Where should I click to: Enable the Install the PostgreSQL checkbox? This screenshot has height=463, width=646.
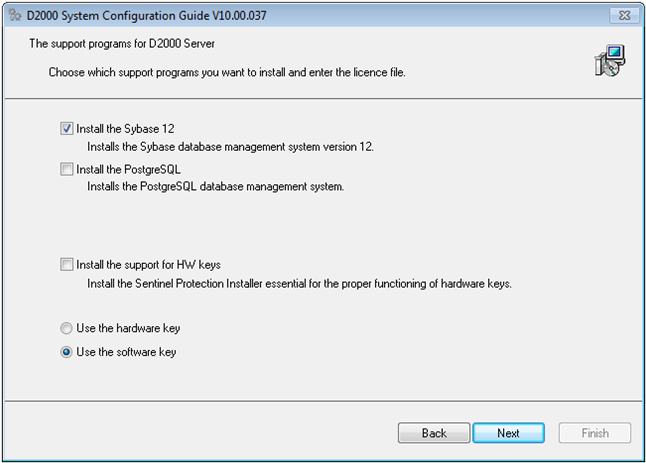pos(67,170)
